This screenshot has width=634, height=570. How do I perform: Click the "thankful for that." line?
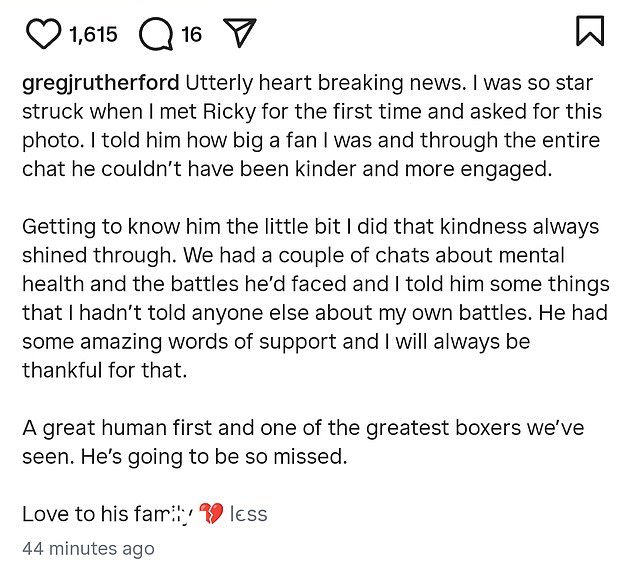(x=105, y=370)
